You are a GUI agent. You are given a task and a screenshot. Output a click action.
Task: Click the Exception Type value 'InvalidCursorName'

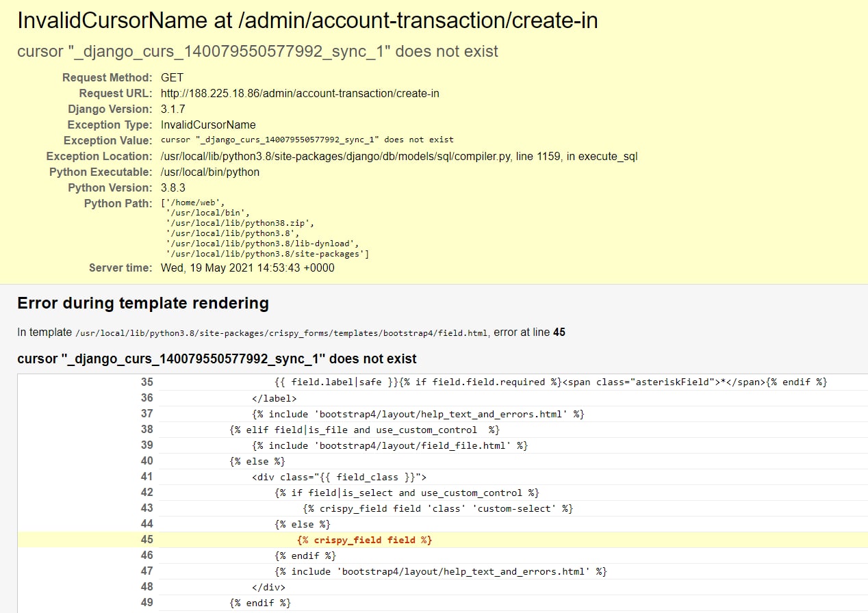(x=208, y=125)
